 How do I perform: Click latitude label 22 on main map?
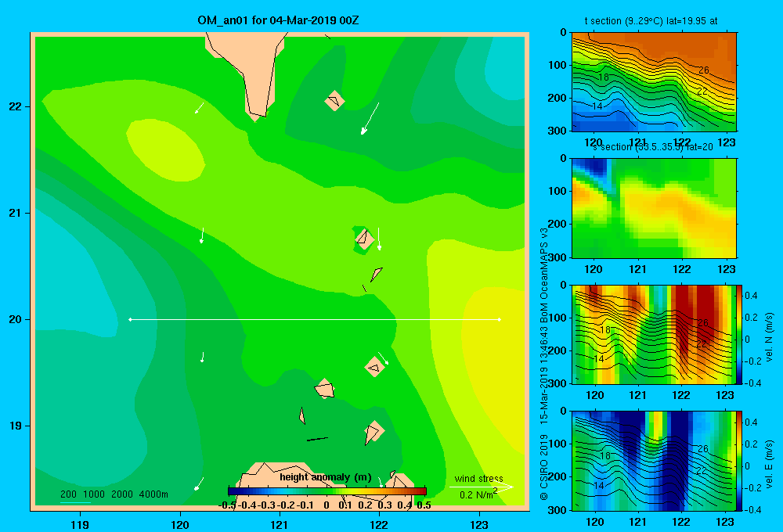click(x=15, y=106)
